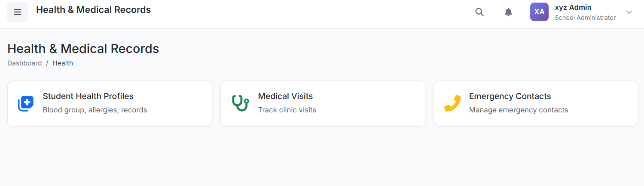Click the XA profile avatar
The image size is (644, 186).
(539, 12)
